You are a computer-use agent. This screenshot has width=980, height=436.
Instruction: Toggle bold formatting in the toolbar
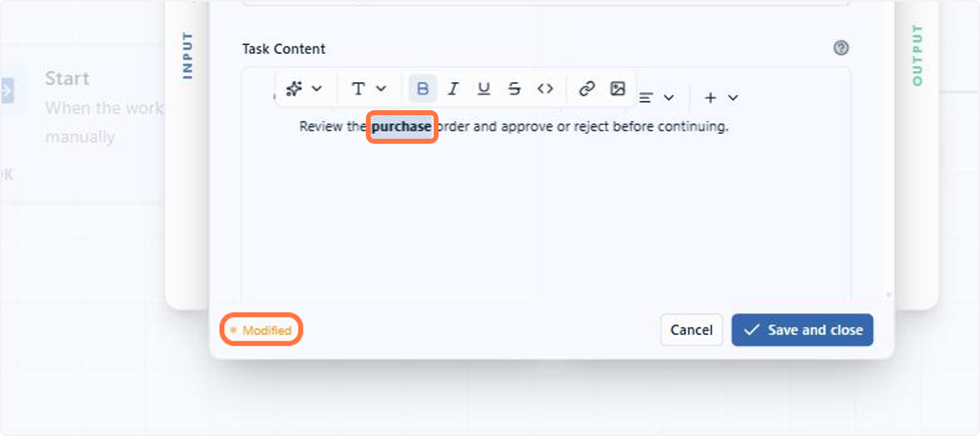pyautogui.click(x=422, y=88)
